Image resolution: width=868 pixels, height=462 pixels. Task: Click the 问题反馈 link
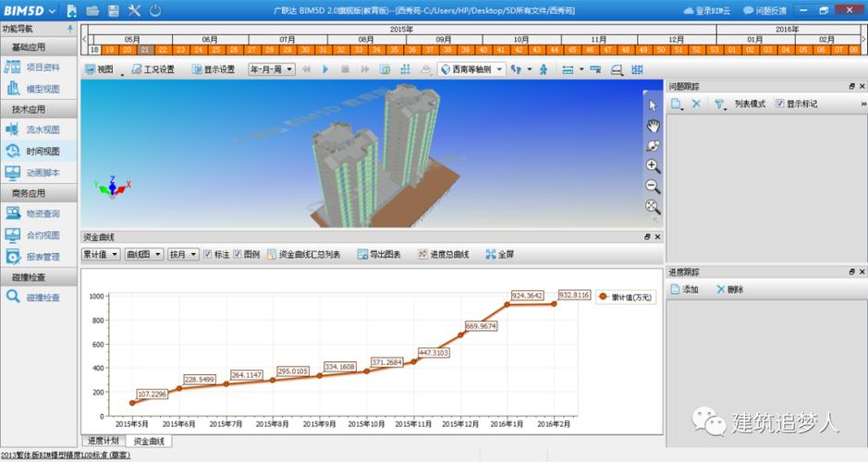pos(764,10)
